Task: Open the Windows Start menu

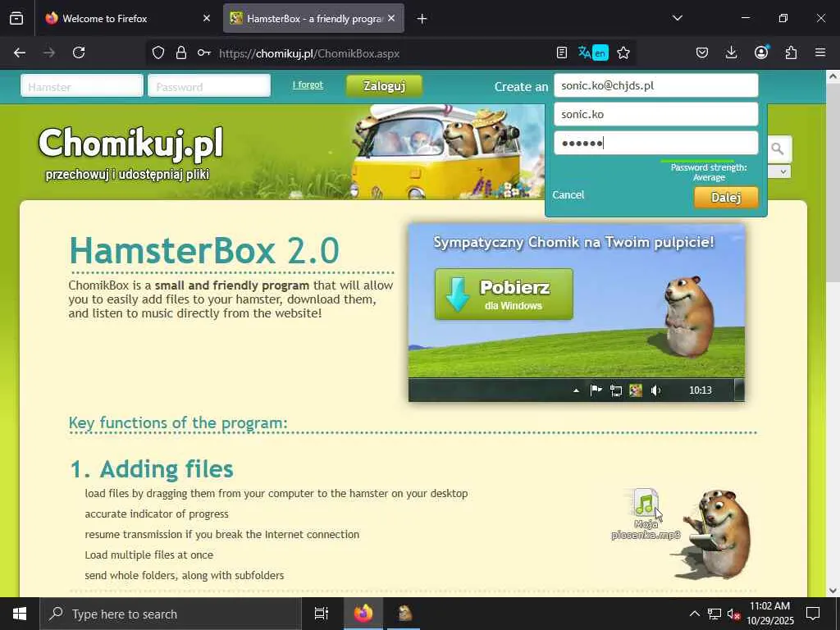Action: tap(20, 614)
